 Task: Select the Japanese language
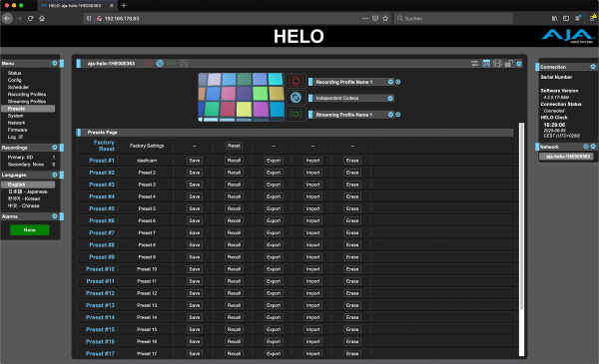[x=28, y=191]
